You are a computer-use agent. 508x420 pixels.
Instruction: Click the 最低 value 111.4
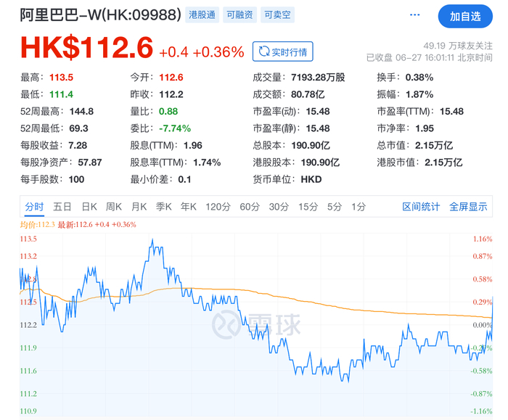click(61, 94)
